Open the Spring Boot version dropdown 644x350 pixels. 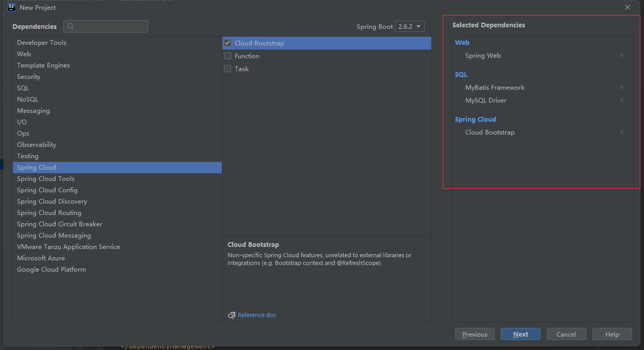pyautogui.click(x=410, y=26)
